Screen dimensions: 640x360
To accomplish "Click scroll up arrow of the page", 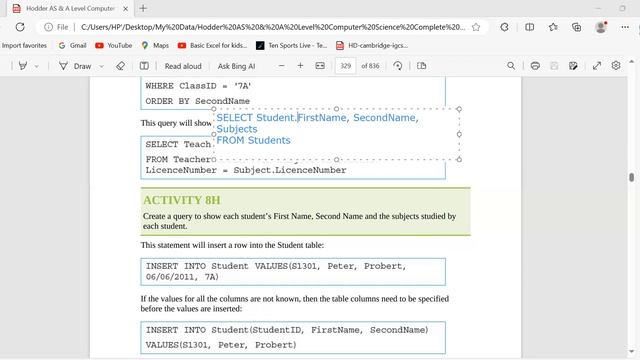I will (x=631, y=62).
